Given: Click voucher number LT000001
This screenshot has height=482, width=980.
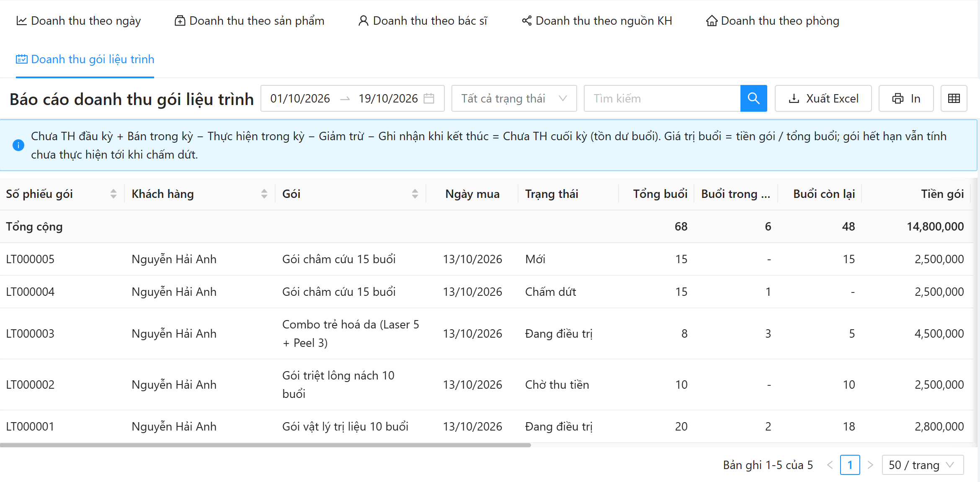Looking at the screenshot, I should coord(30,426).
